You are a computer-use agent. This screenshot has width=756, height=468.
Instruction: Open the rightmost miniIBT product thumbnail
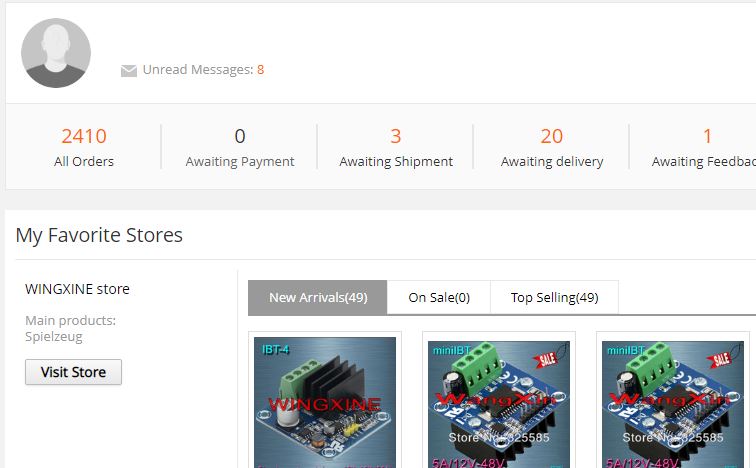[673, 404]
